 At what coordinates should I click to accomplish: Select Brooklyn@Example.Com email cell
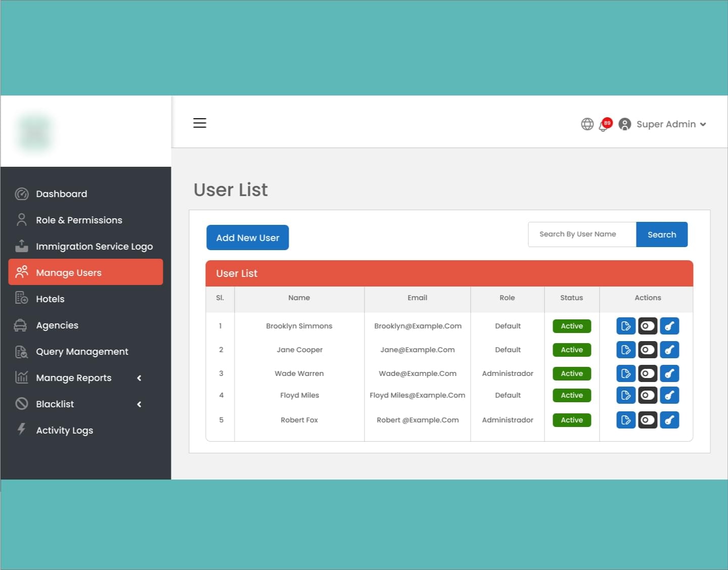click(x=418, y=326)
